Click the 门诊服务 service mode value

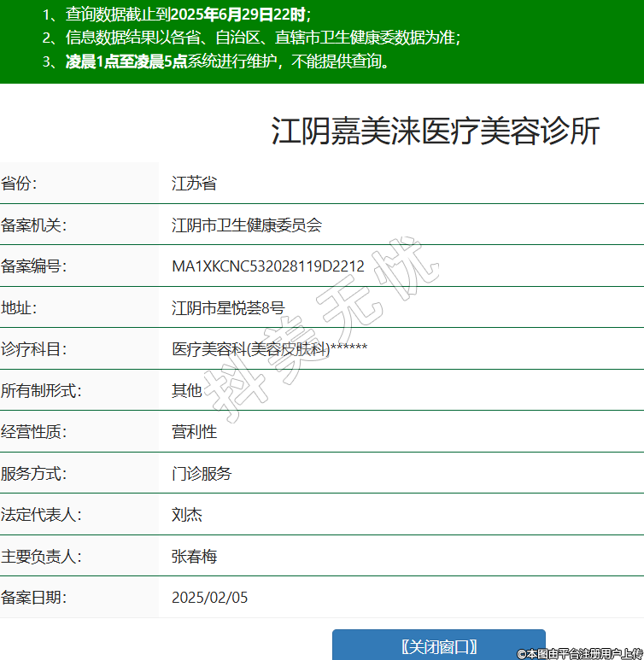click(x=202, y=473)
